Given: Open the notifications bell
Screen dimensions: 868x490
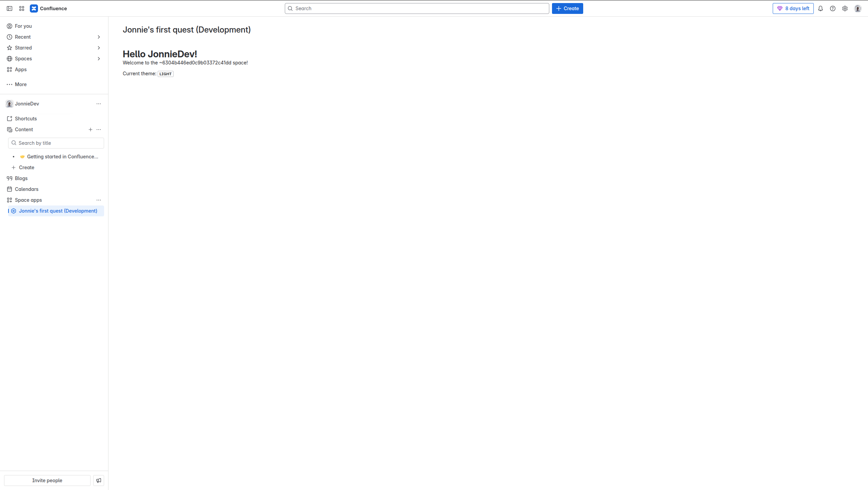Looking at the screenshot, I should [821, 8].
